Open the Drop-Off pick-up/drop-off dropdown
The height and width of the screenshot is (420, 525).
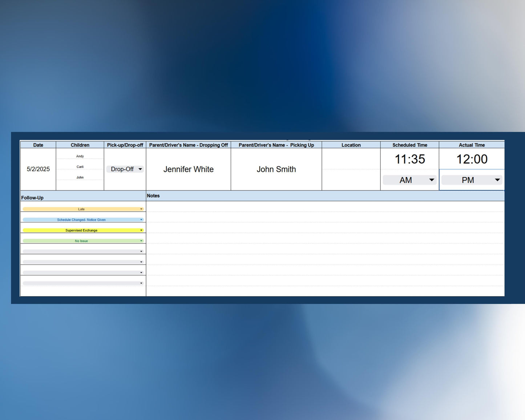(x=125, y=169)
